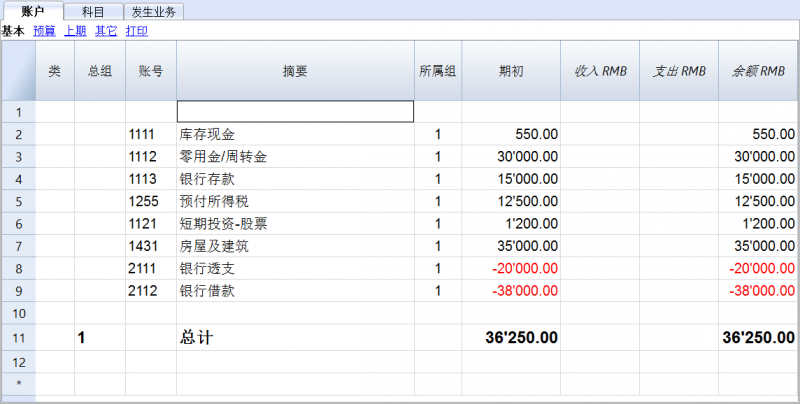Select the 账户 tab
Image resolution: width=800 pixels, height=404 pixels.
(33, 11)
